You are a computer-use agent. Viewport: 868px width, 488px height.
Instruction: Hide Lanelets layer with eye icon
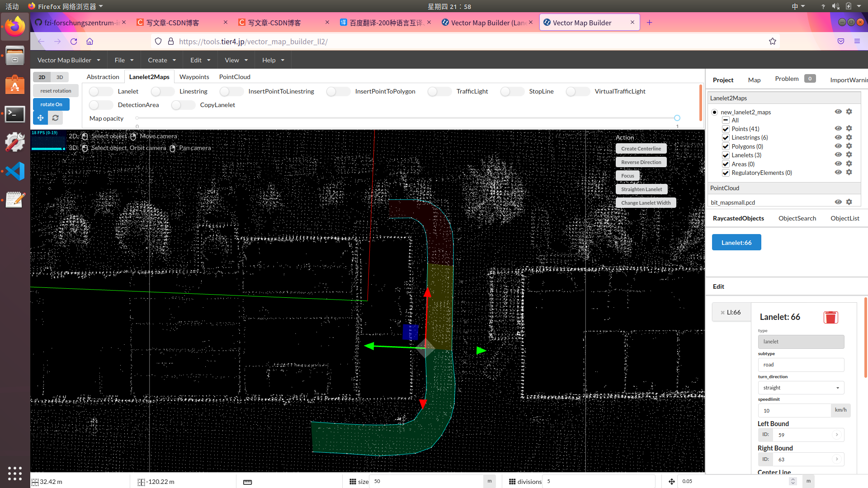838,155
